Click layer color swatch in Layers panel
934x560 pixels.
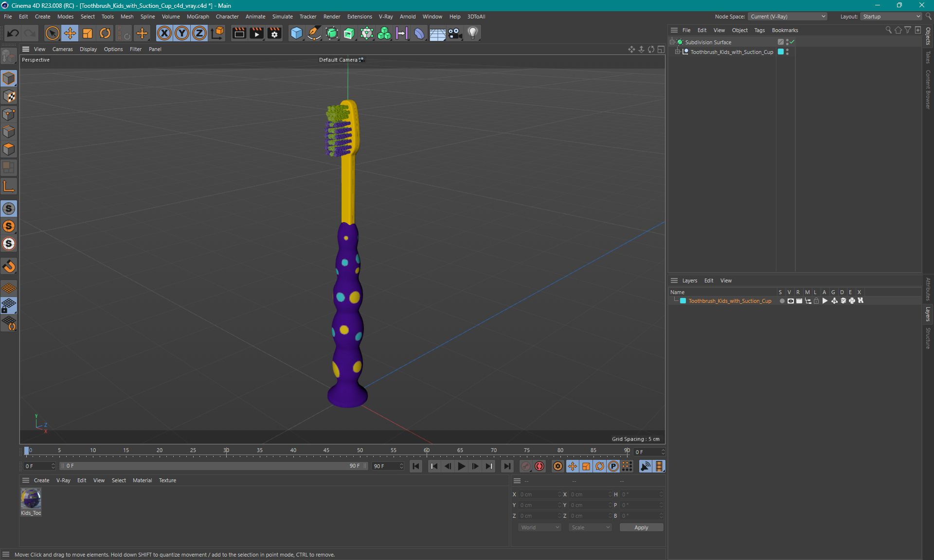(683, 301)
